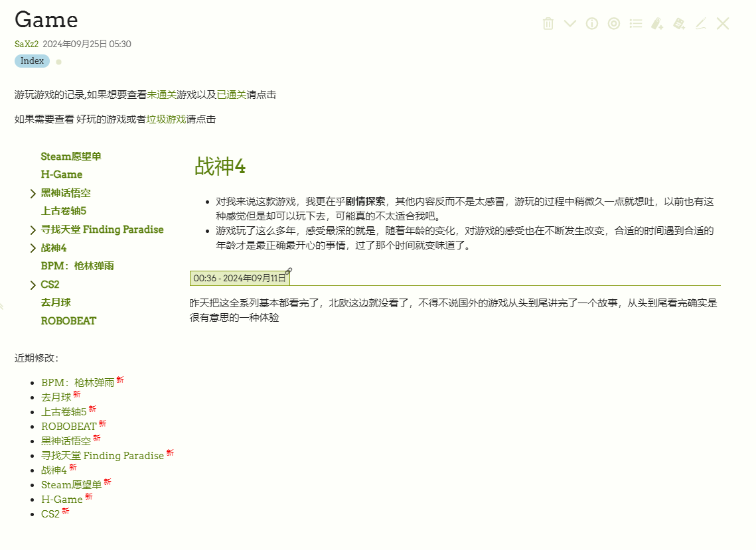
Task: Create new journal here icon
Action: point(679,23)
